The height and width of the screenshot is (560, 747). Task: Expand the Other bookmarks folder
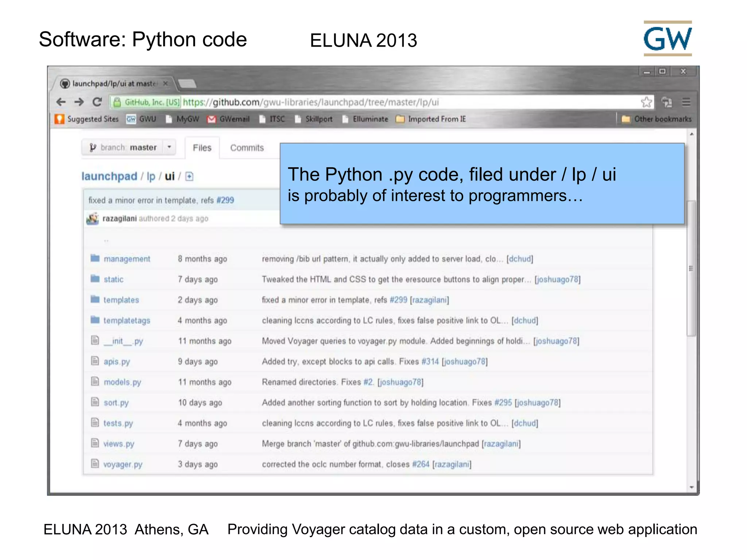coord(657,119)
